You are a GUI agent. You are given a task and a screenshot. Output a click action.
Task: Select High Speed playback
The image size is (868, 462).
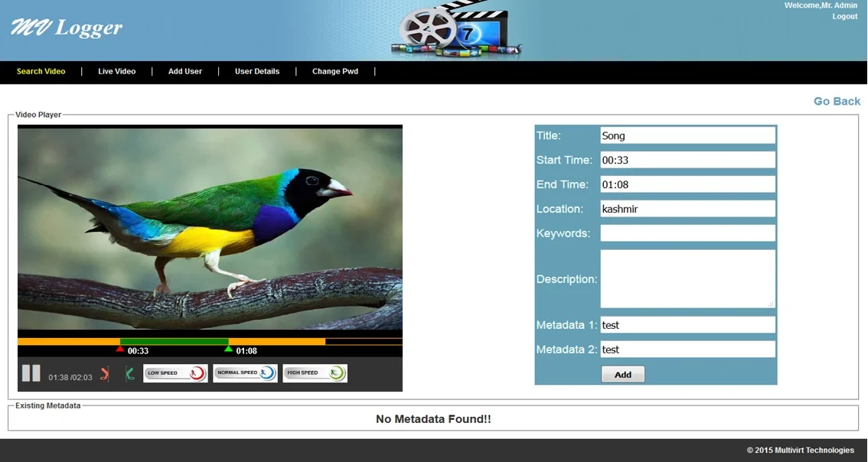pos(315,373)
